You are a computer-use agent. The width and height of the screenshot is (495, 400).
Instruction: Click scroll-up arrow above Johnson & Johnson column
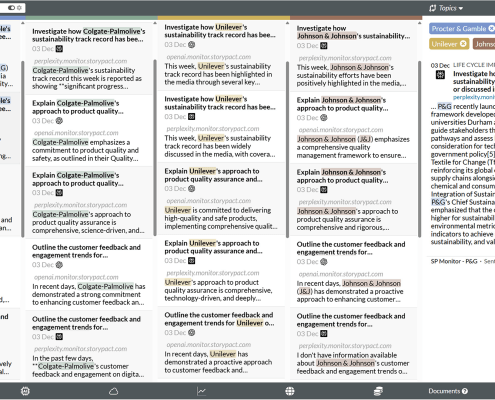click(287, 23)
